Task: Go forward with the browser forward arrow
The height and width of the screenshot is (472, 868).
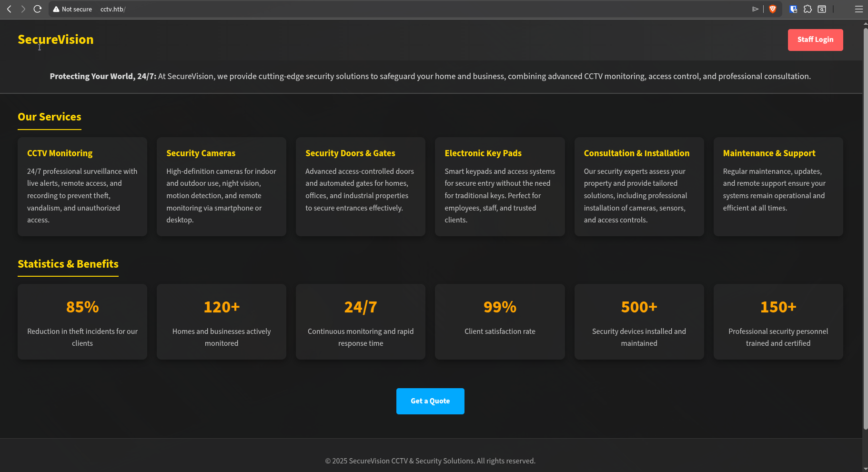Action: coord(23,9)
